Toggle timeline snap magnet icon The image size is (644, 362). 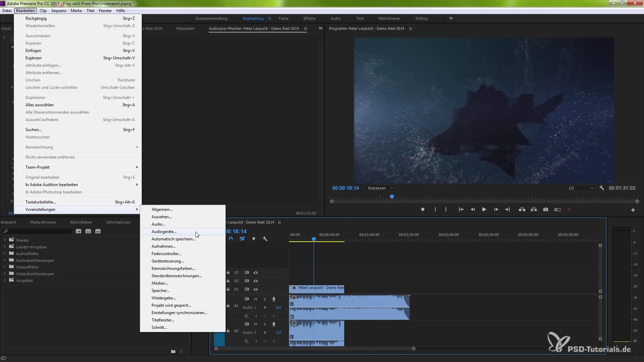[231, 239]
